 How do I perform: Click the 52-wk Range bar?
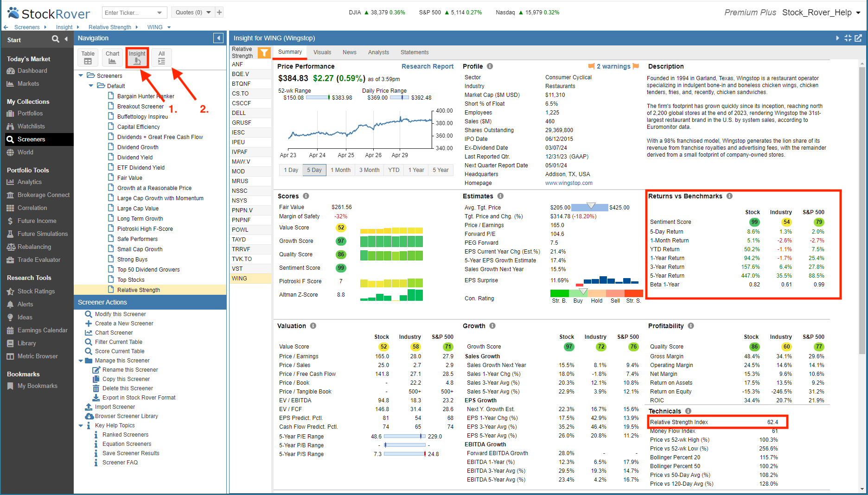coord(318,98)
